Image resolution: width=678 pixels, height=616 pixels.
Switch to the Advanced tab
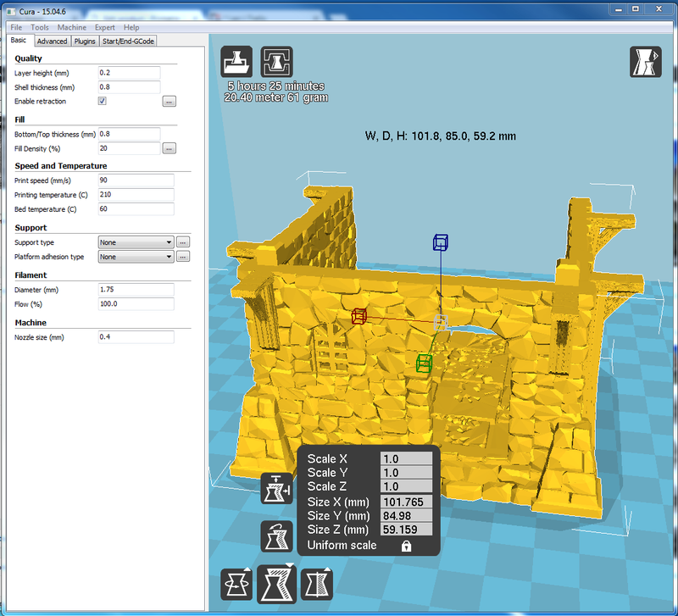click(x=52, y=41)
